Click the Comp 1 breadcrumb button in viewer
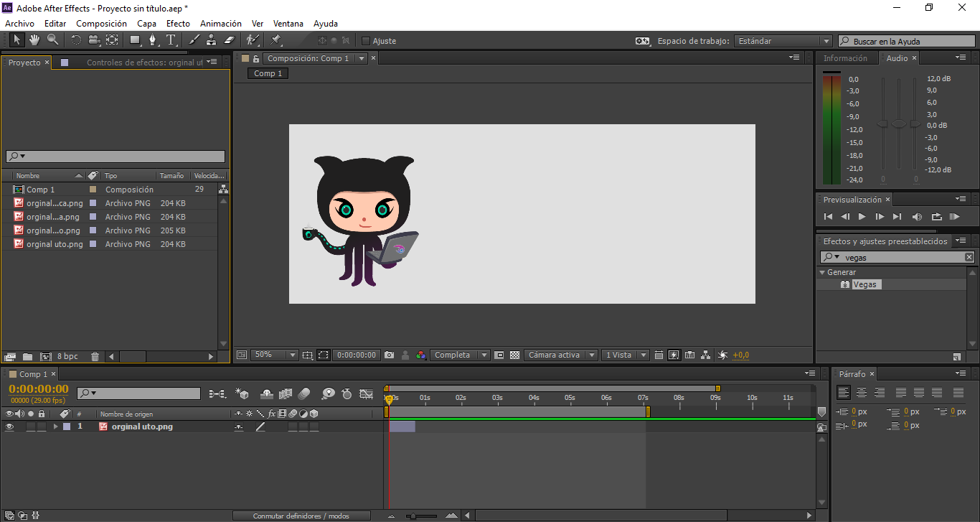Viewport: 980px width, 522px height. [268, 73]
